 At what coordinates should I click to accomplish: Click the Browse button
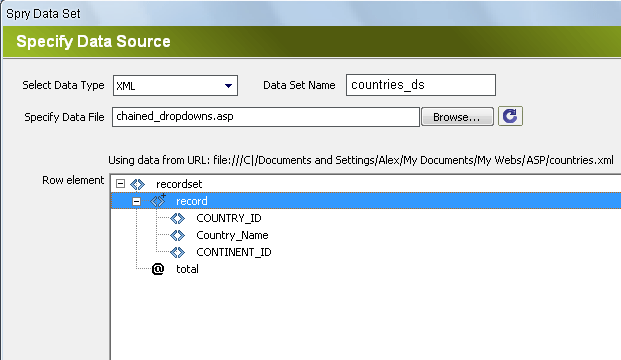(457, 117)
